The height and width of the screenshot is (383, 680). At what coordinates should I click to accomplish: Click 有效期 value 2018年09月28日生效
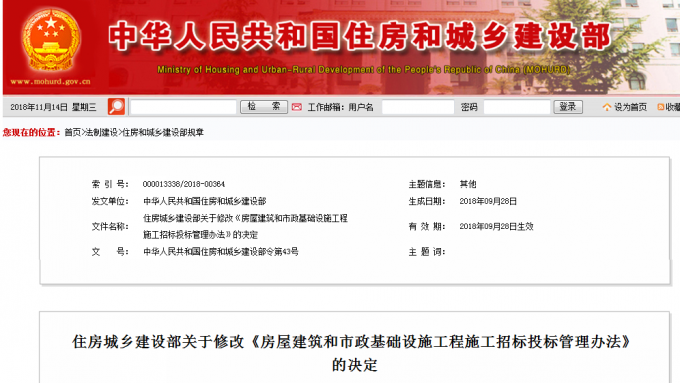tap(497, 226)
